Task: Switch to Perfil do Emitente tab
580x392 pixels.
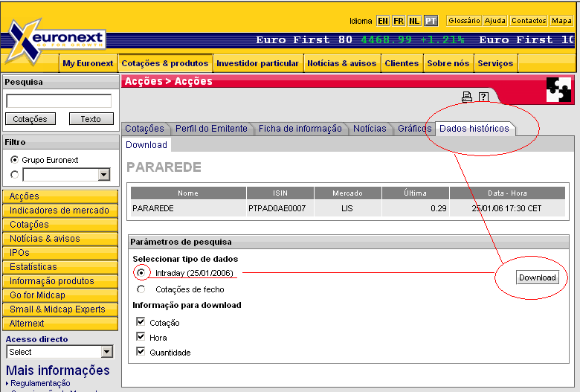Action: click(x=211, y=129)
